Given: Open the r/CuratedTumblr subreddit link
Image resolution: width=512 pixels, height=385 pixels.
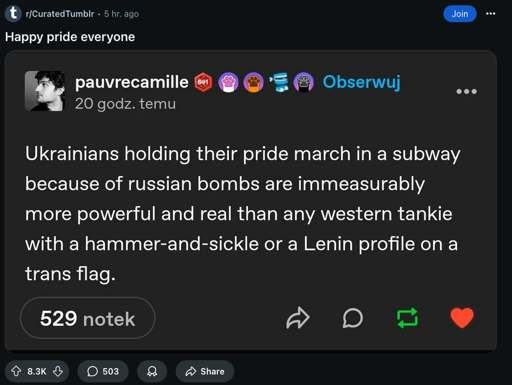Looking at the screenshot, I should pos(60,14).
